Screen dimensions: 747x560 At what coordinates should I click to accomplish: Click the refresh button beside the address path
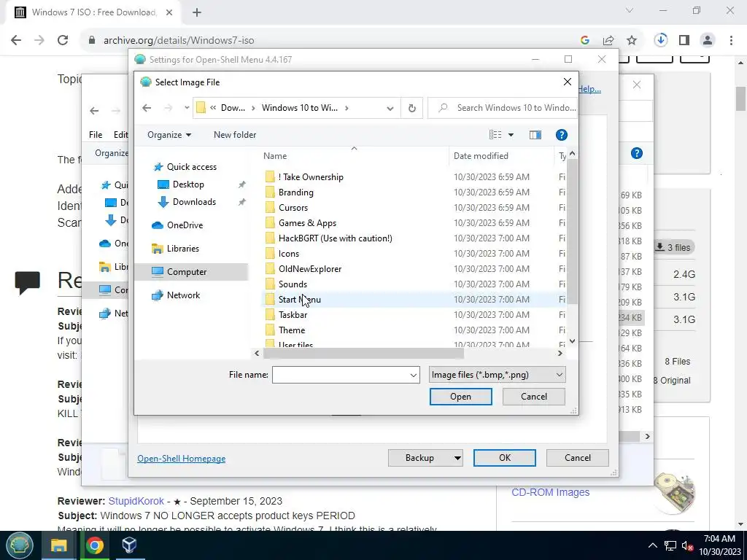(x=412, y=108)
